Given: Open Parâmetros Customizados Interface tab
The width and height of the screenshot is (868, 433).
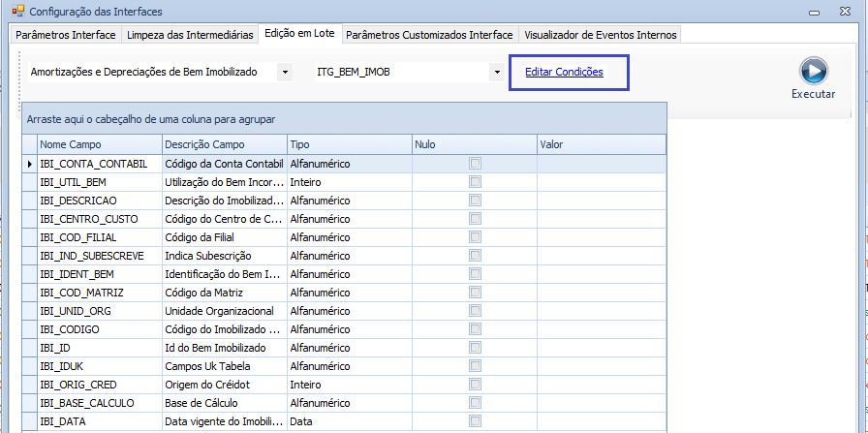Looking at the screenshot, I should click(x=429, y=35).
